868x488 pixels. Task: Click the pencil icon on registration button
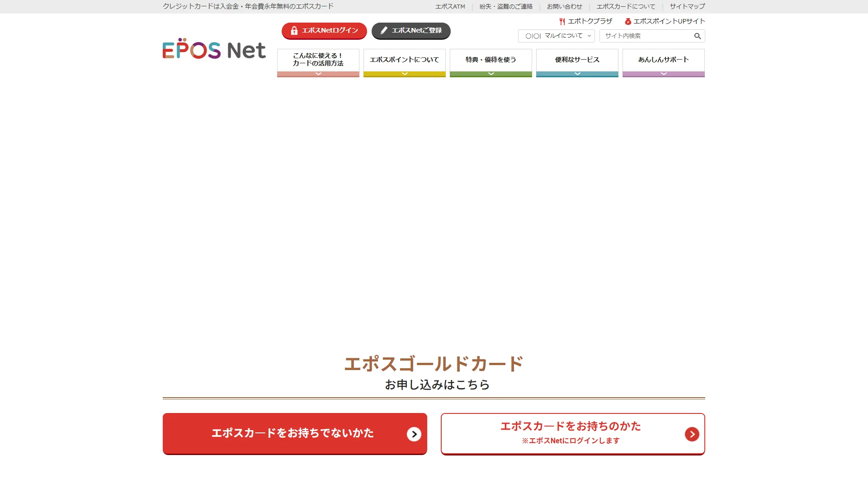(384, 30)
